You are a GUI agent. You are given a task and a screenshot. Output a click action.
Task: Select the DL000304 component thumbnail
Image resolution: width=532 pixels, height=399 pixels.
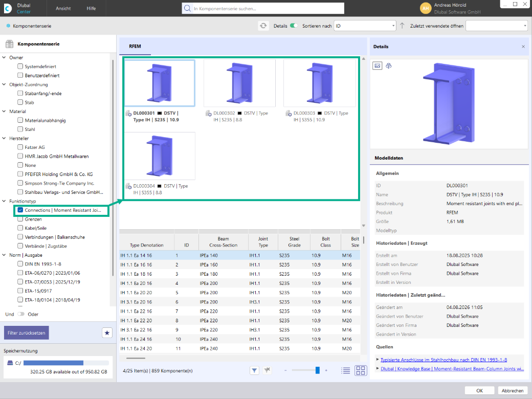point(160,156)
